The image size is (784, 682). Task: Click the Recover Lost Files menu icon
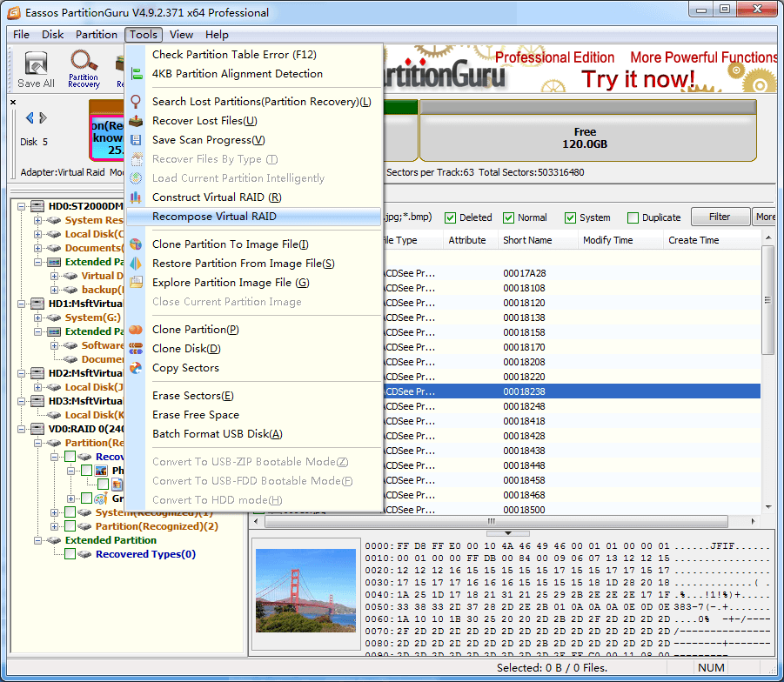point(136,121)
